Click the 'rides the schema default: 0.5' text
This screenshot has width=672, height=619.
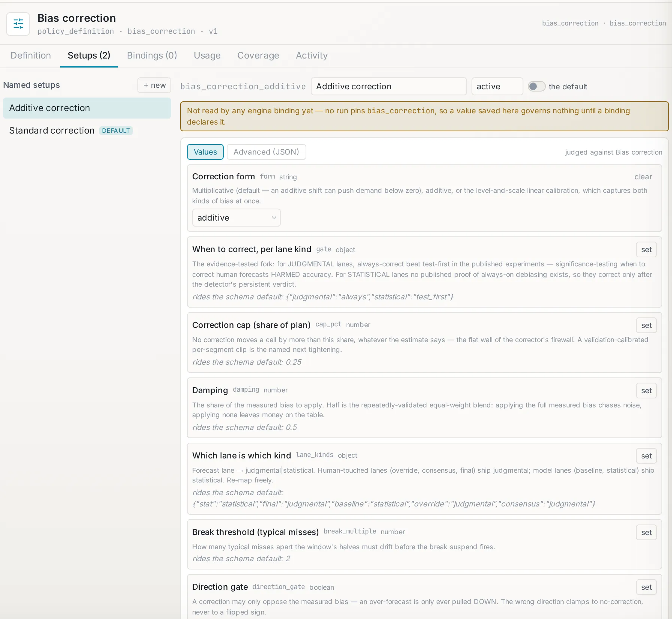pos(244,427)
